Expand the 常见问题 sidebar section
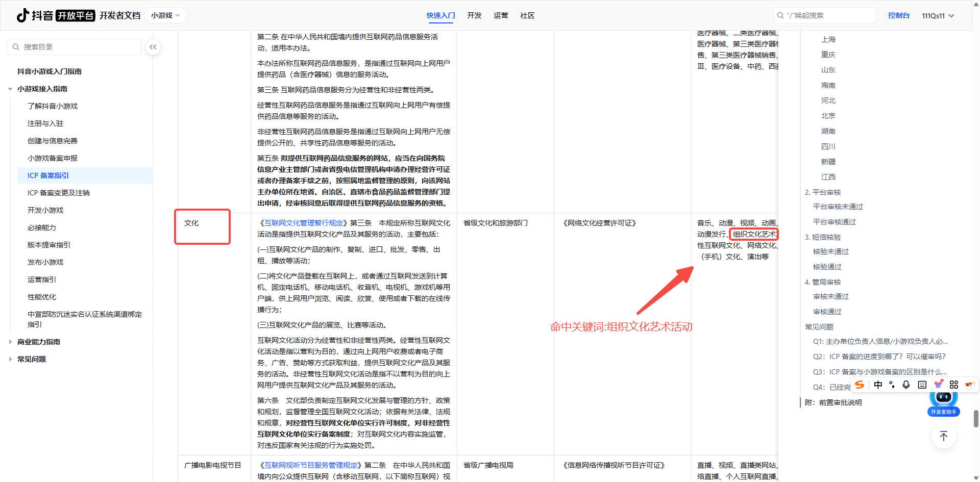Image resolution: width=980 pixels, height=482 pixels. (32, 359)
